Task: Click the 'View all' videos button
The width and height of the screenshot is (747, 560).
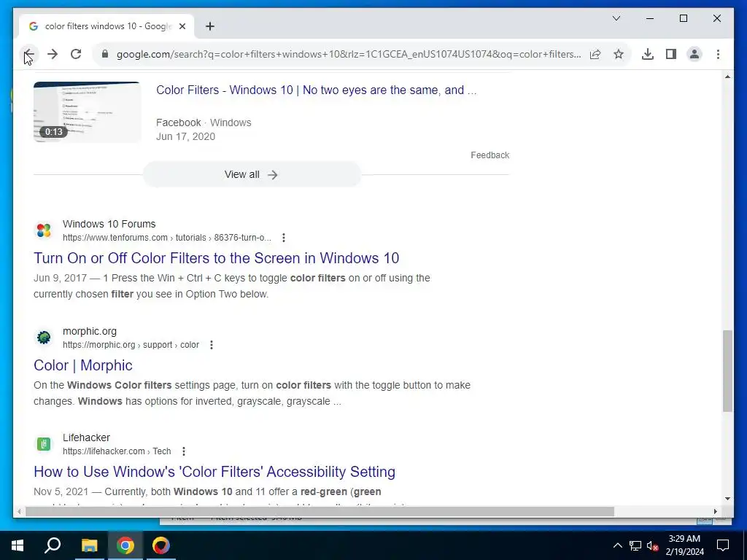Action: tap(252, 174)
